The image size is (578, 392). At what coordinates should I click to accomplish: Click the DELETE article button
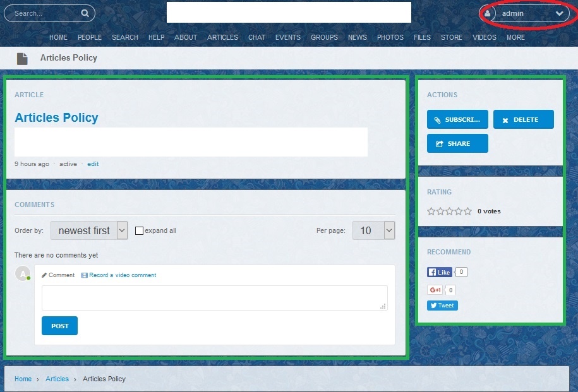(x=523, y=119)
